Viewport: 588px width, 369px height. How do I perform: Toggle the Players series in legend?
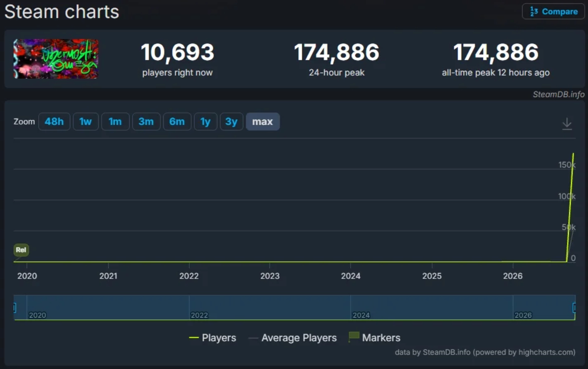(x=213, y=338)
